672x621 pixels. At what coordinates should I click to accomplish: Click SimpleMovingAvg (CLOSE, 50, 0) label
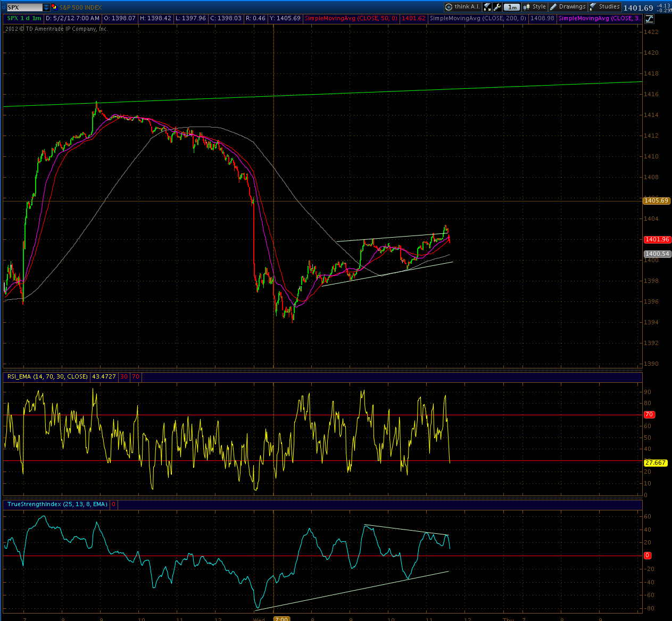(351, 18)
